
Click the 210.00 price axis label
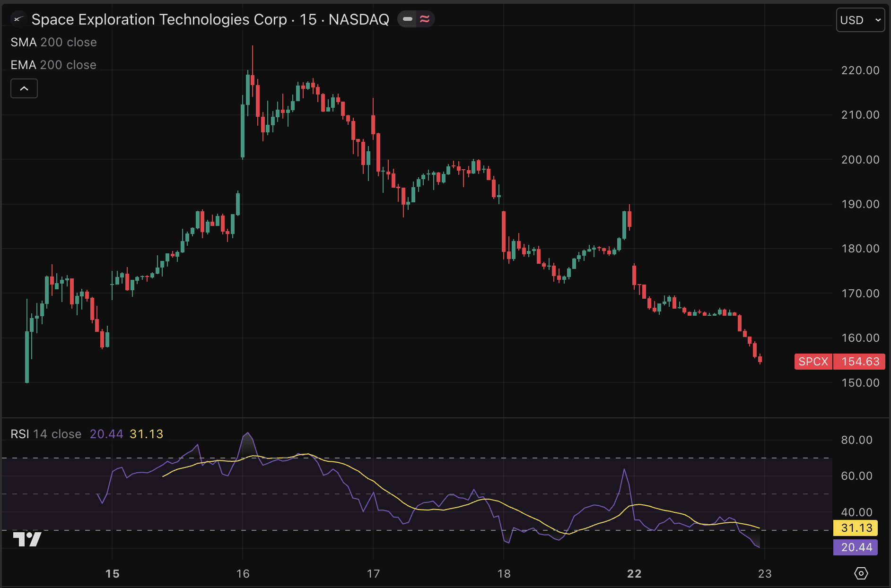click(860, 115)
